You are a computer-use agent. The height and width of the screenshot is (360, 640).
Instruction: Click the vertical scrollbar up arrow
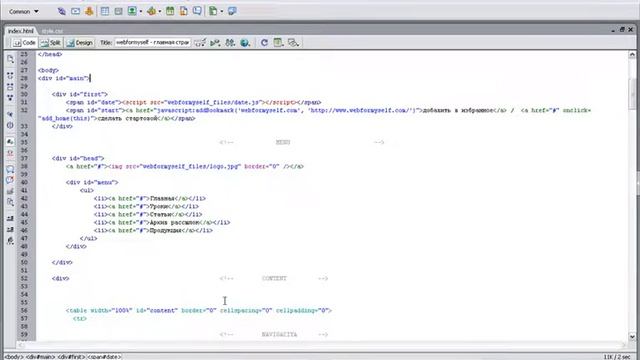pos(632,54)
